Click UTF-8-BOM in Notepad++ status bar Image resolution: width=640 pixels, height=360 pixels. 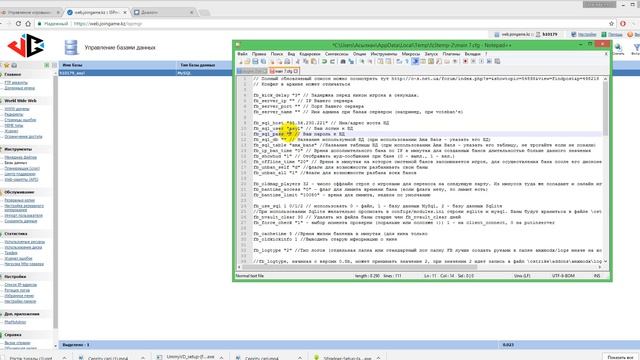[x=563, y=276]
